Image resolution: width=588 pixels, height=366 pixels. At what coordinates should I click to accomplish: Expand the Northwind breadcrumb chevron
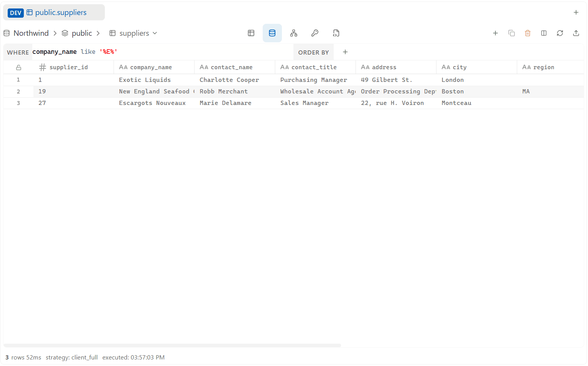pos(55,33)
